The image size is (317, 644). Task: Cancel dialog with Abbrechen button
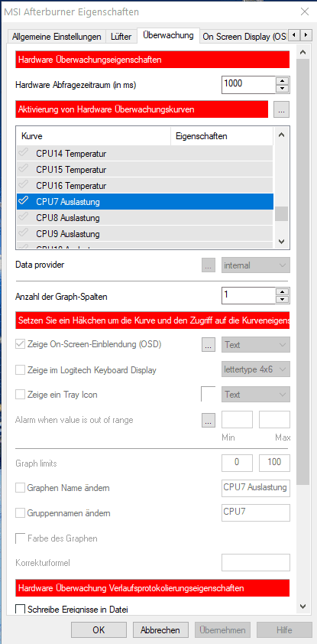(x=160, y=630)
